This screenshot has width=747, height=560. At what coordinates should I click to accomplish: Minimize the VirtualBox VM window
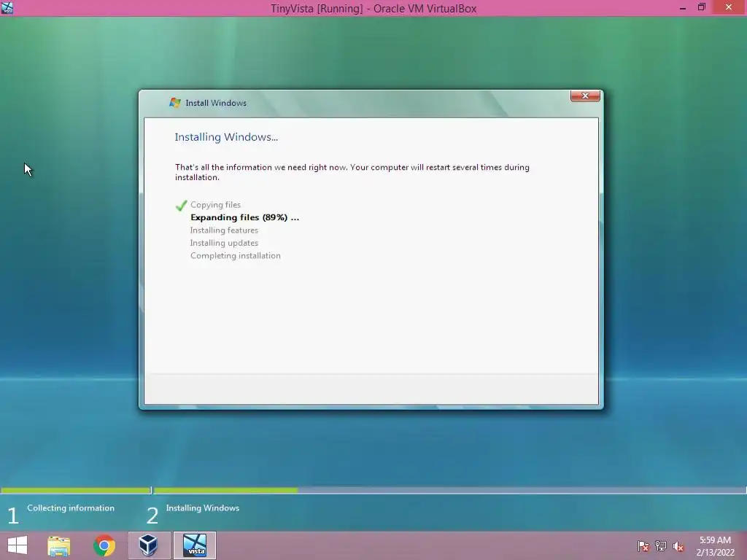tap(683, 7)
